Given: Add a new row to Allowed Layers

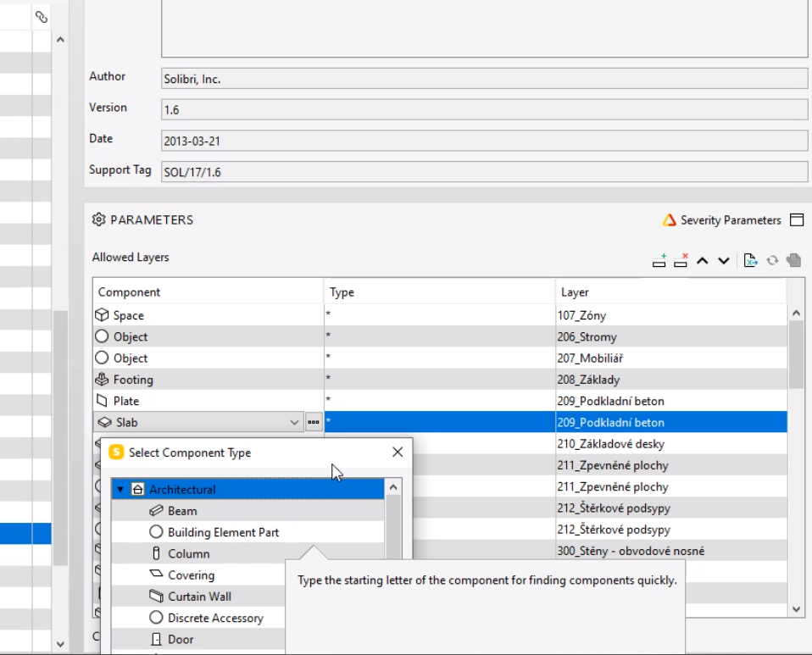Looking at the screenshot, I should tap(659, 260).
